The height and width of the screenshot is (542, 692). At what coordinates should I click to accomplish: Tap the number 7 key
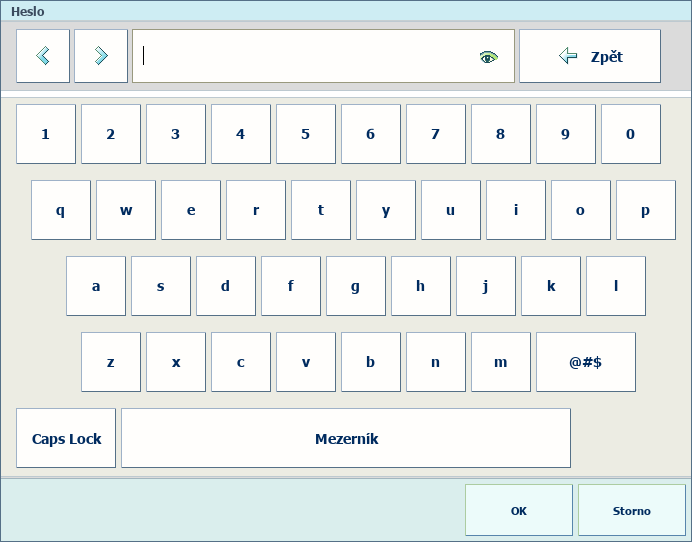(x=436, y=134)
